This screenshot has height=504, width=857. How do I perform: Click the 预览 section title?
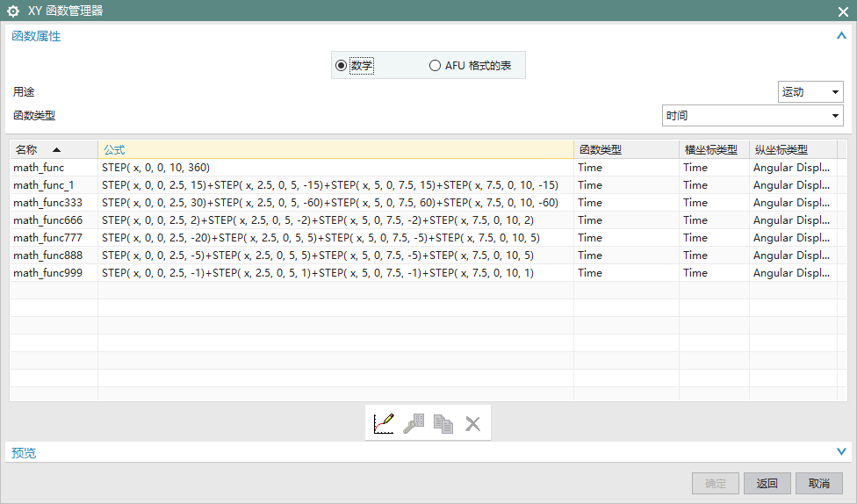tap(24, 452)
